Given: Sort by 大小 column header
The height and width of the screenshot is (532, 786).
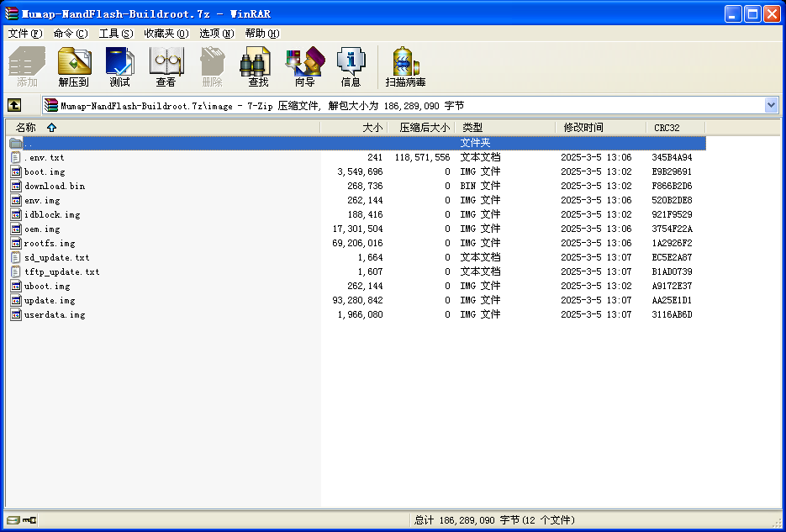Looking at the screenshot, I should coord(354,127).
